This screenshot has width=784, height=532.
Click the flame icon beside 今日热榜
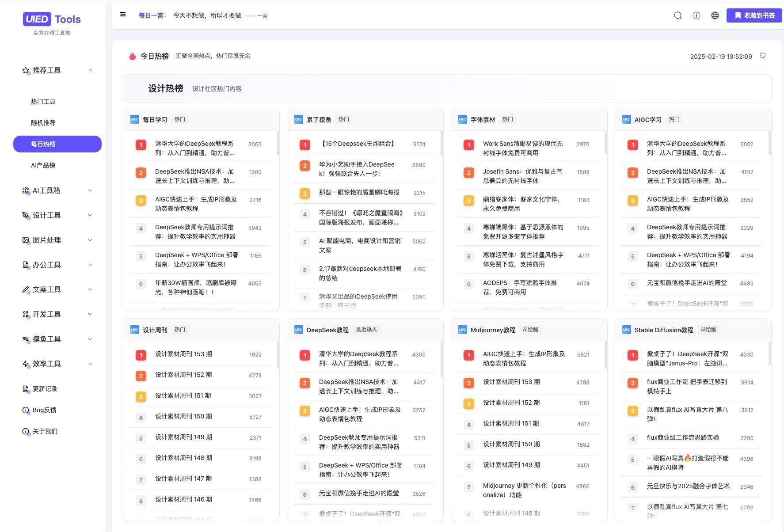(x=132, y=56)
